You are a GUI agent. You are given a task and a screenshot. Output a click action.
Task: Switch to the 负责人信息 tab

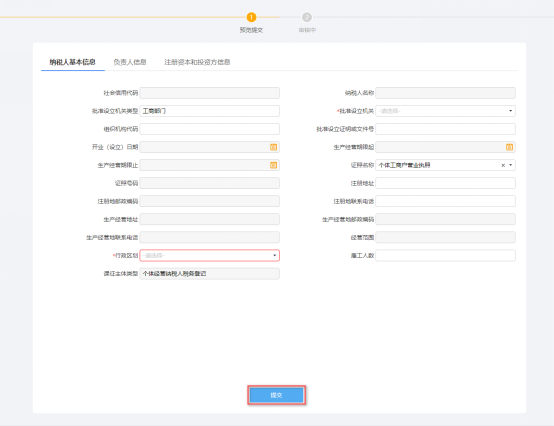[130, 62]
